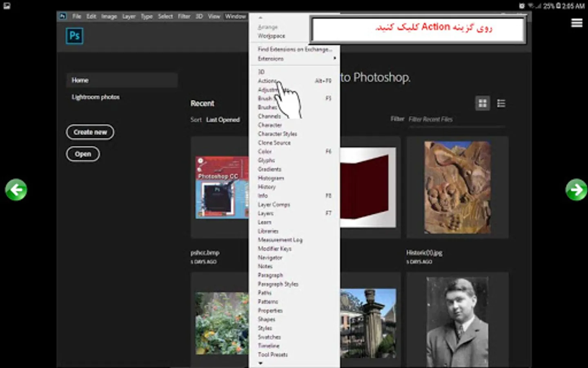Click the Filter Recent Files field

(x=457, y=120)
